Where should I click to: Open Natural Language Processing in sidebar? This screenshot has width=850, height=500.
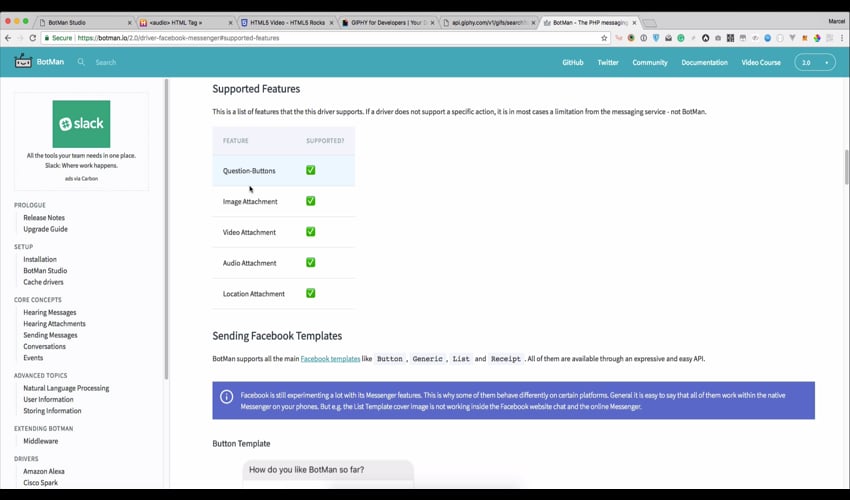tap(66, 388)
